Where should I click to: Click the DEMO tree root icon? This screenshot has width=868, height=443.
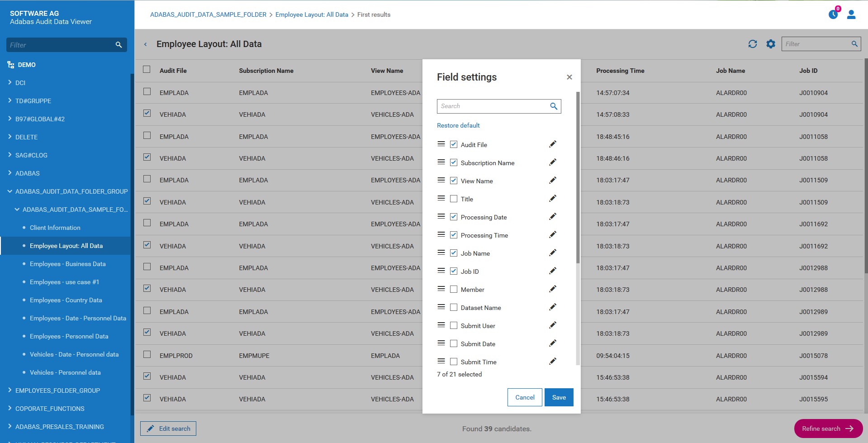pyautogui.click(x=11, y=65)
